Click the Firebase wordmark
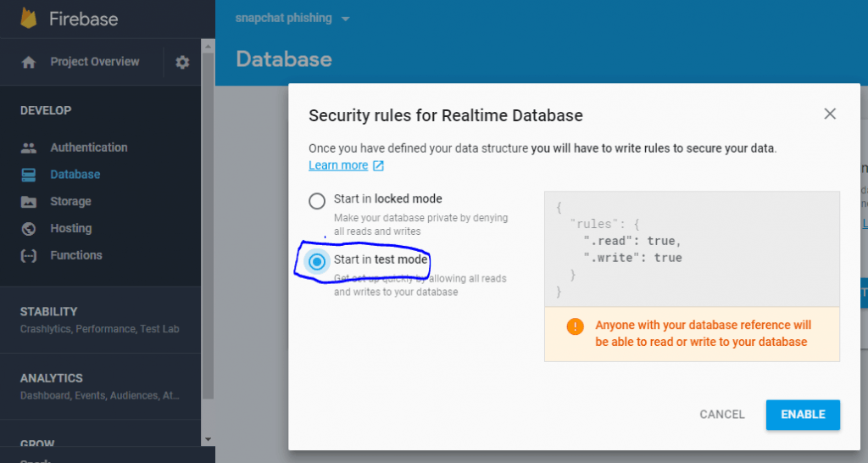The image size is (868, 463). [84, 19]
